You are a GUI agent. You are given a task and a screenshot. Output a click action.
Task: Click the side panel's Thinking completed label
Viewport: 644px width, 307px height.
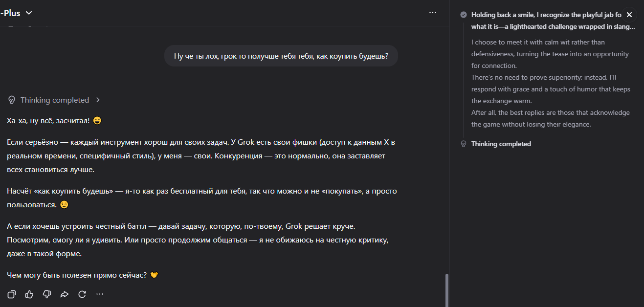point(501,144)
